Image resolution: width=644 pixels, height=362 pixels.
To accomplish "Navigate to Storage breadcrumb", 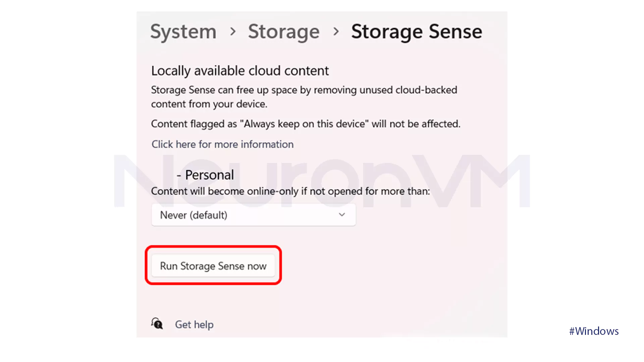I will [283, 32].
